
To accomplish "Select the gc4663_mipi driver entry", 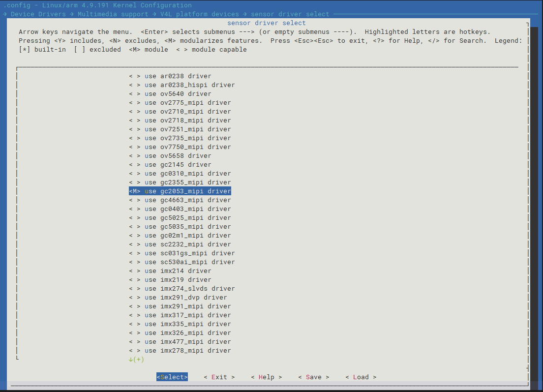I will (x=180, y=200).
